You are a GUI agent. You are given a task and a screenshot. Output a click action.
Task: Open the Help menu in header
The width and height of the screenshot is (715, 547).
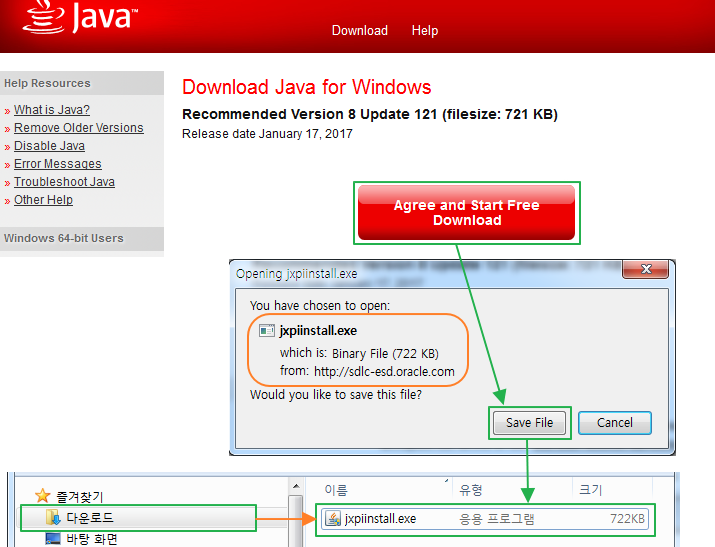[x=425, y=31]
